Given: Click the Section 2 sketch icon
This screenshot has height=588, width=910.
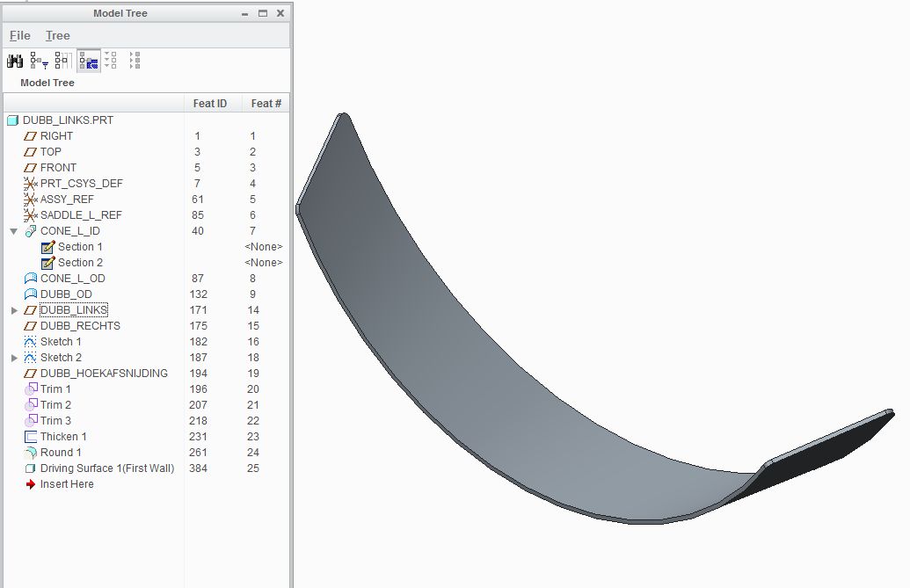Looking at the screenshot, I should click(48, 263).
